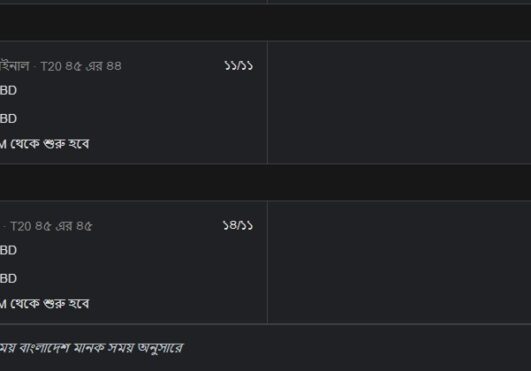Select the first TBD team in the ১১/১১ match
Viewport: 531px width, 371px height.
8,90
